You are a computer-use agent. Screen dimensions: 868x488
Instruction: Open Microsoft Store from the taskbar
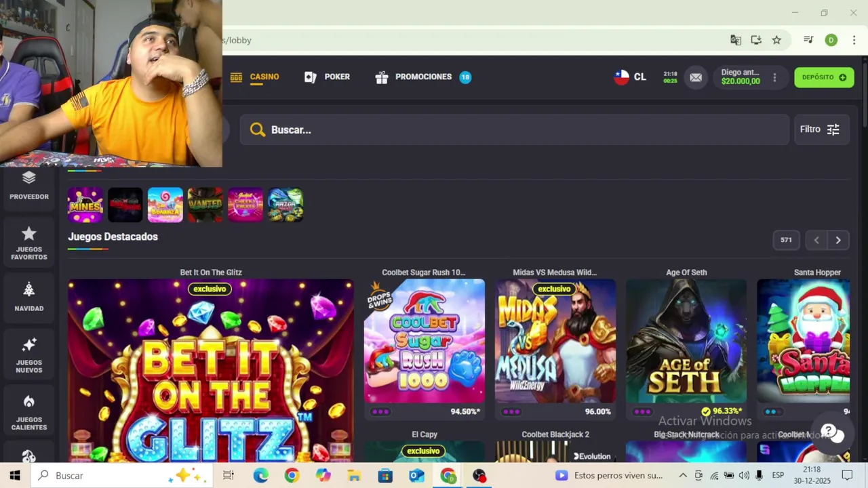(x=385, y=476)
